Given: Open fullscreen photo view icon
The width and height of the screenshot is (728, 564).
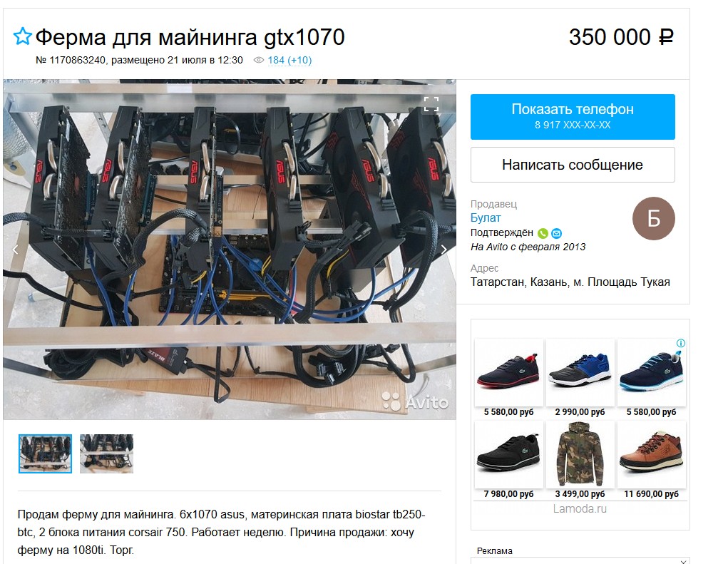Looking at the screenshot, I should [x=431, y=104].
